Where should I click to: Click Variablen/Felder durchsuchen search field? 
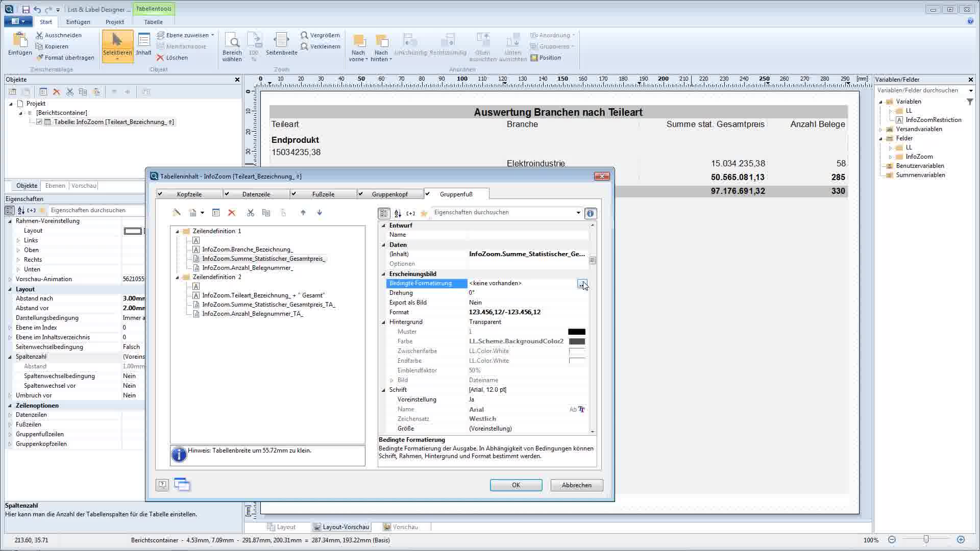click(x=921, y=90)
